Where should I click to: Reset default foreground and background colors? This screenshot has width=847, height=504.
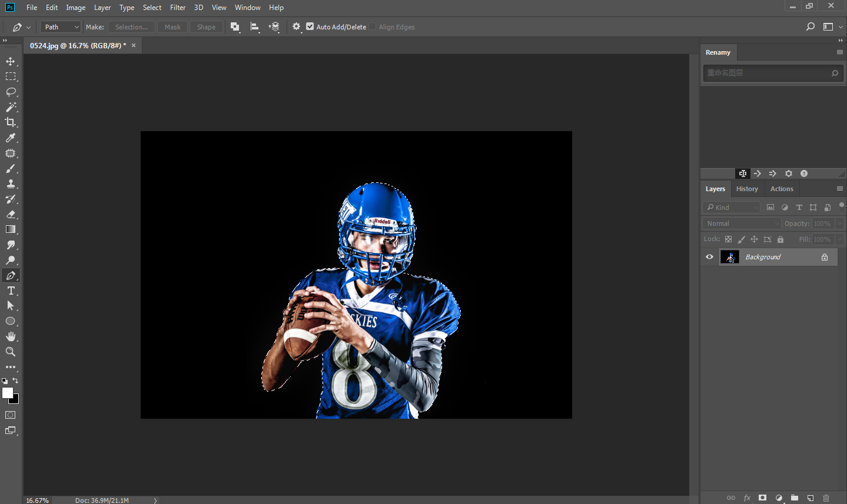tap(5, 381)
